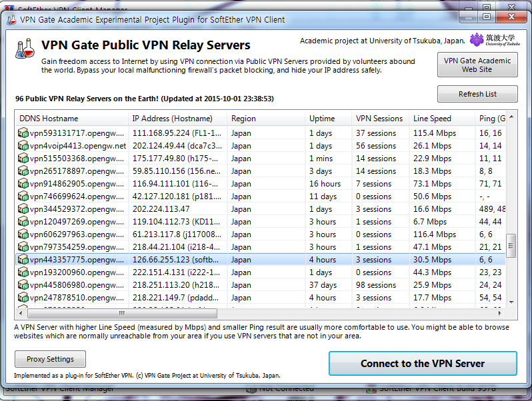The width and height of the screenshot is (532, 401).
Task: Open VPN Gate Academic Web Site
Action: [477, 65]
